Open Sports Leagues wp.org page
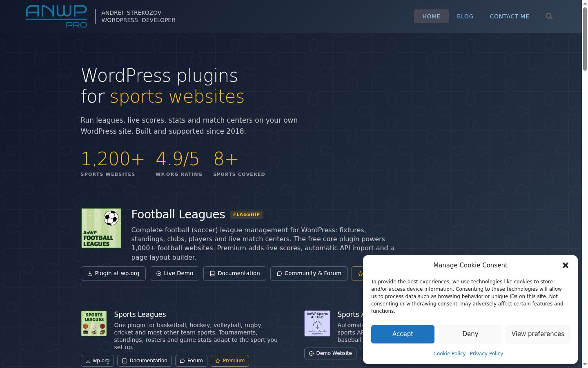This screenshot has height=368, width=588. click(x=97, y=361)
